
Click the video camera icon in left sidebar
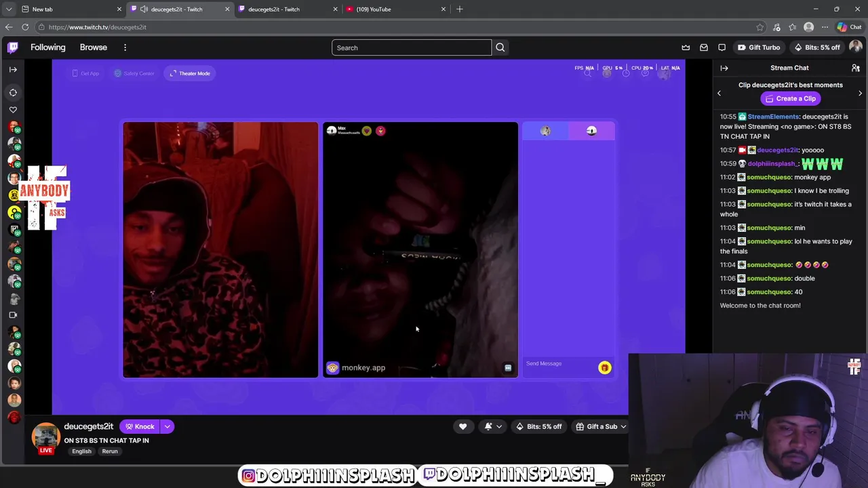(x=13, y=315)
